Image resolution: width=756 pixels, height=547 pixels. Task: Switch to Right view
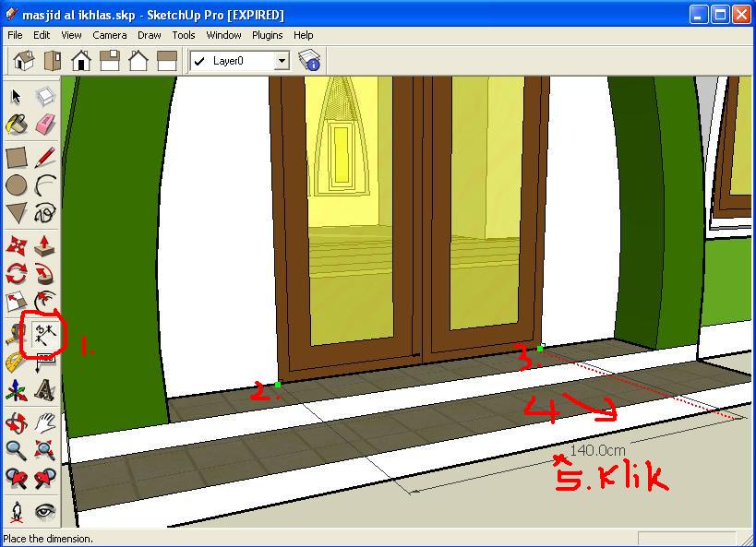point(110,61)
